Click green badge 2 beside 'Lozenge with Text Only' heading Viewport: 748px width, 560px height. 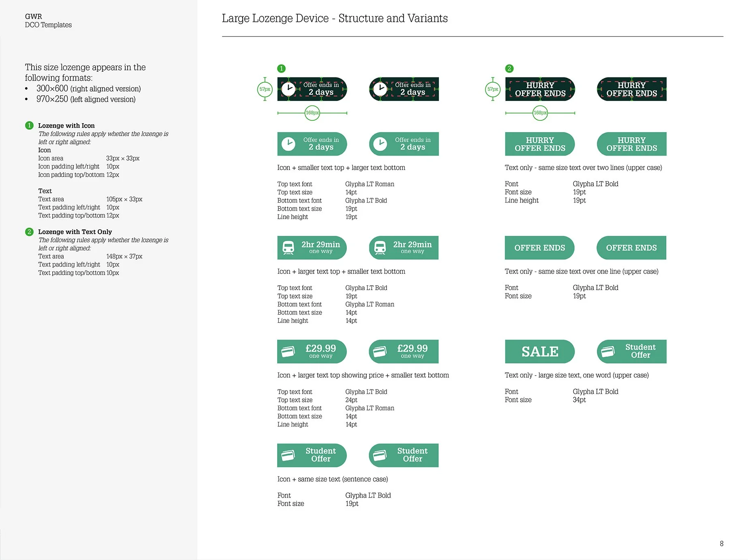(x=29, y=231)
